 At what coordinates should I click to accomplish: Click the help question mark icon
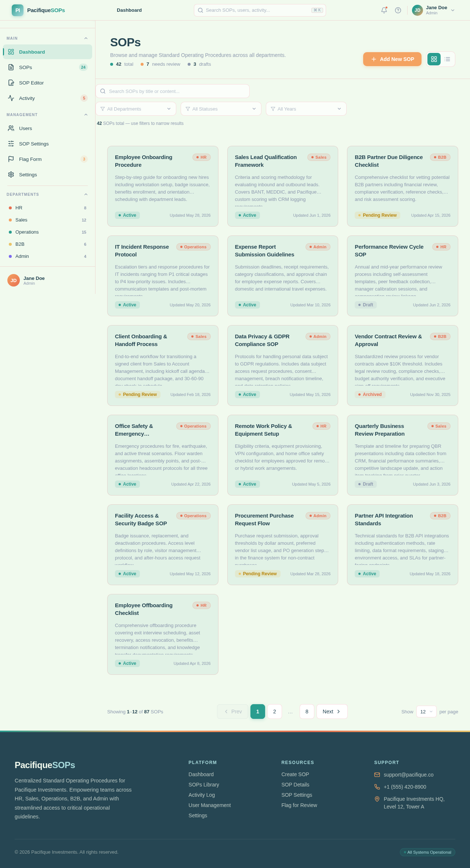click(x=398, y=10)
